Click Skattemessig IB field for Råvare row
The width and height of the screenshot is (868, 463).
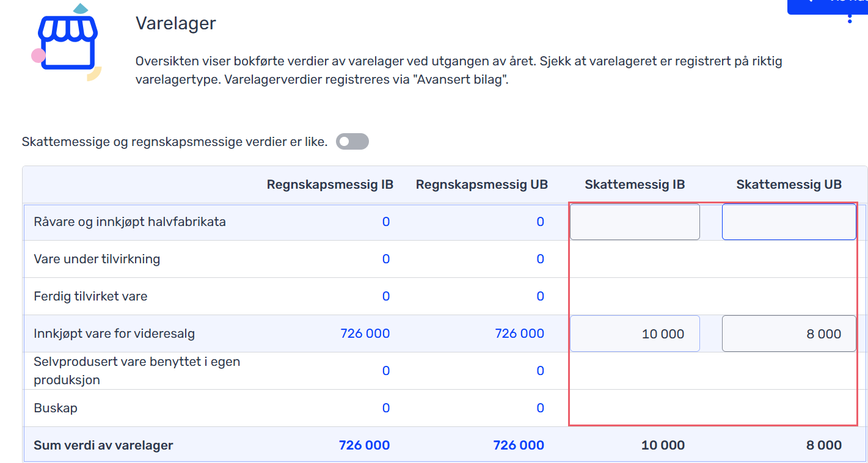(635, 222)
